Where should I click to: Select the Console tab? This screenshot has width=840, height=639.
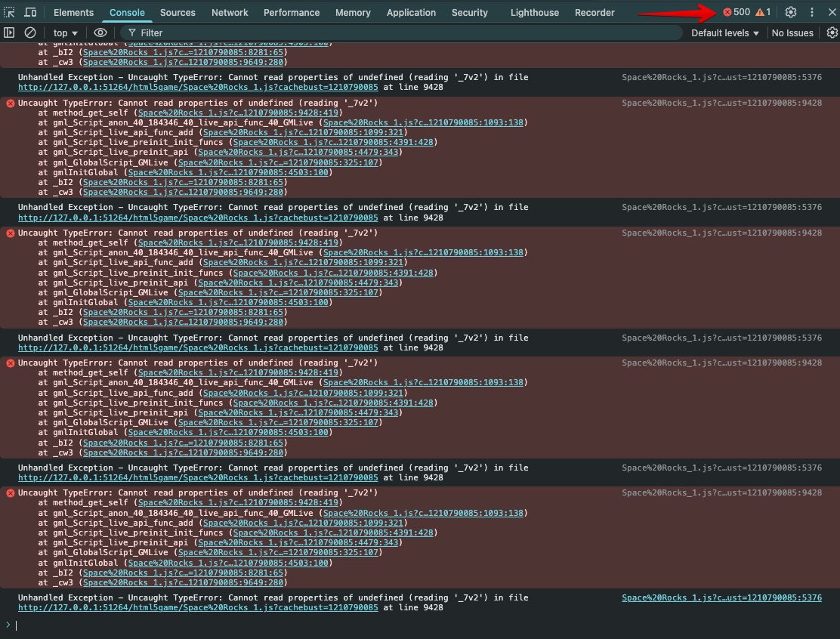pyautogui.click(x=127, y=12)
